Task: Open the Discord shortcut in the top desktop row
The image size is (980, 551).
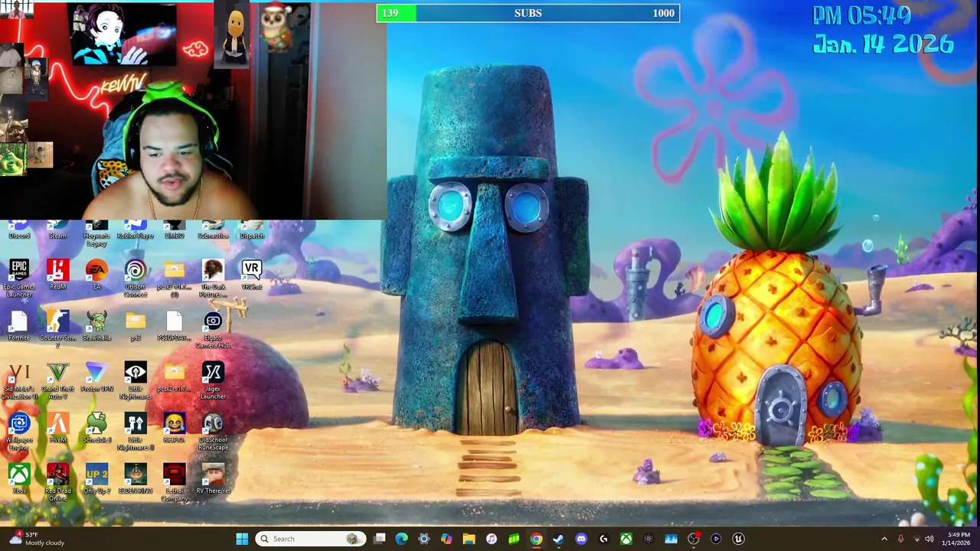Action: click(x=19, y=230)
